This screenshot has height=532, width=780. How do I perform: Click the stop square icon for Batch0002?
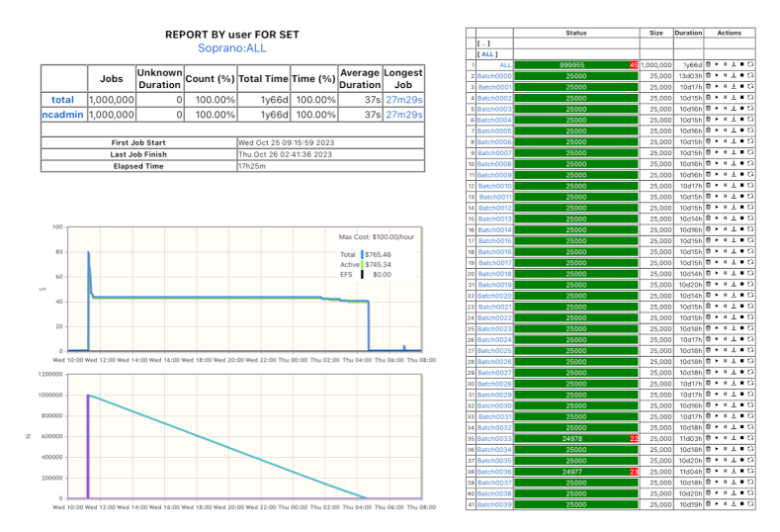(742, 98)
